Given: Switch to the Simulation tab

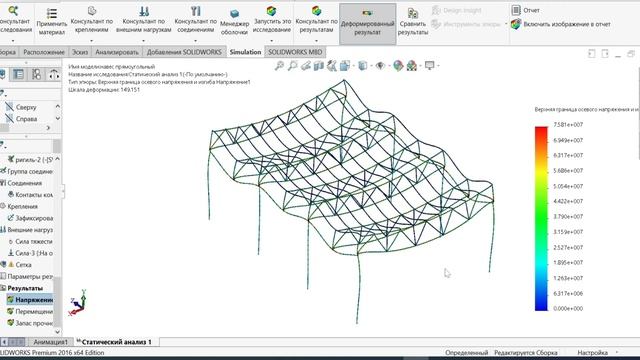Looking at the screenshot, I should [245, 52].
